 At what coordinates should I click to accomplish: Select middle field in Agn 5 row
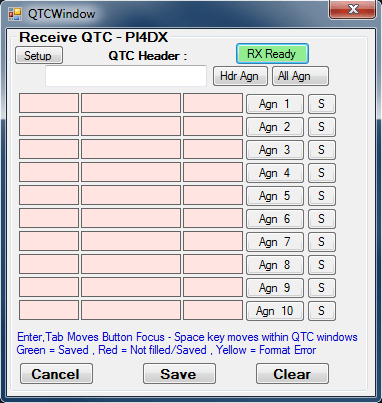pyautogui.click(x=131, y=195)
